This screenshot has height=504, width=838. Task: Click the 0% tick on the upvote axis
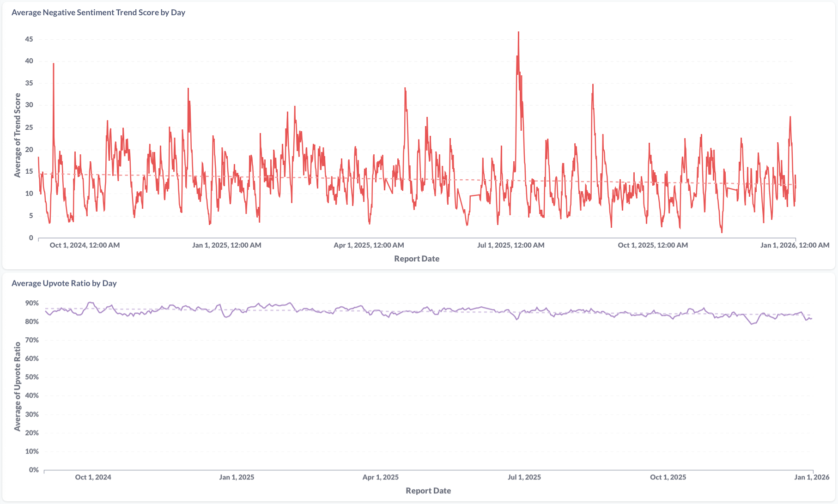34,470
